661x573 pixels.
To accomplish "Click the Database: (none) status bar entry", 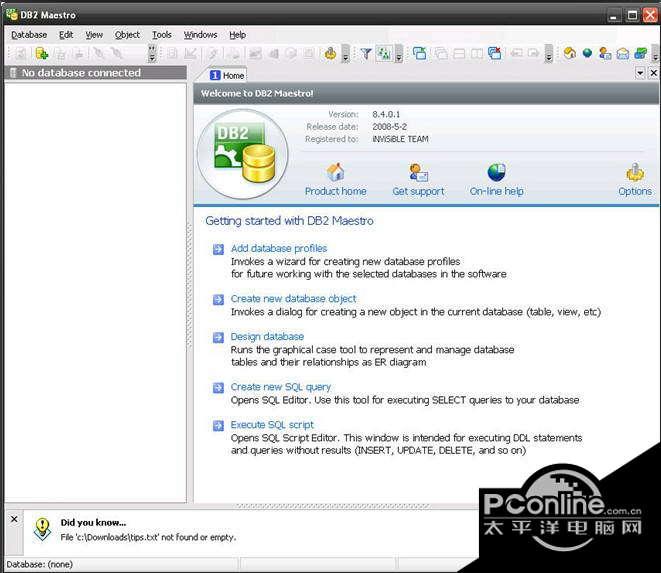I will (40, 564).
